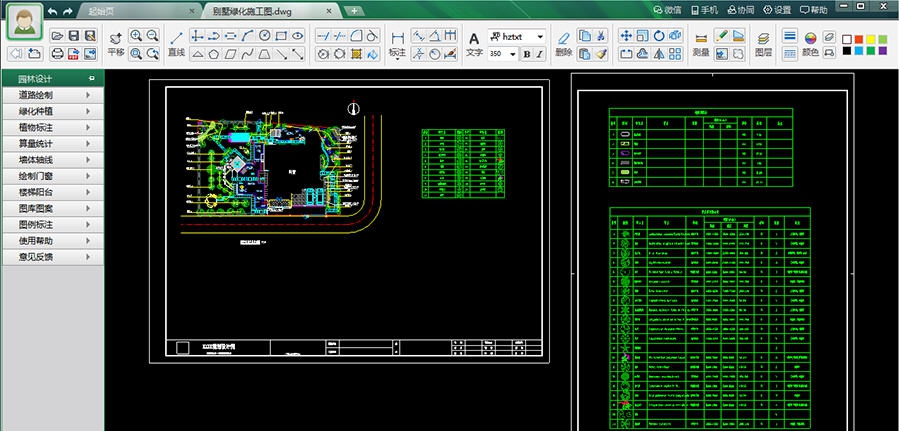Open the print icon in toolbar

[58, 53]
